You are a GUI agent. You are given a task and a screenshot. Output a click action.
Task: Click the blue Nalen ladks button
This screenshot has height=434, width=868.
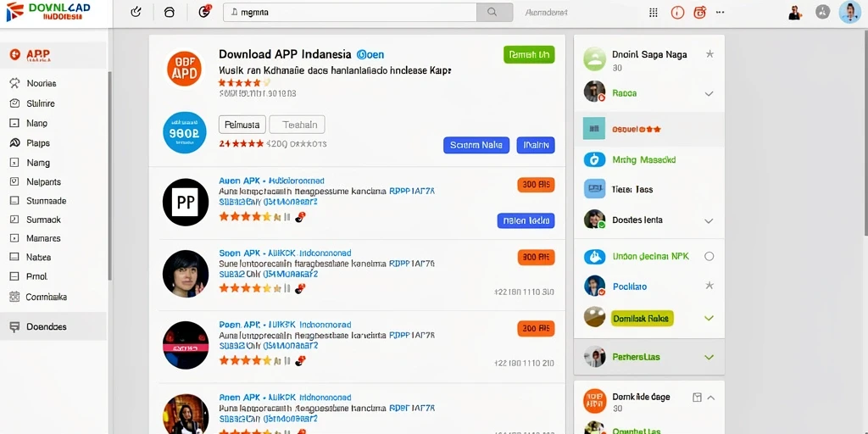(x=526, y=220)
